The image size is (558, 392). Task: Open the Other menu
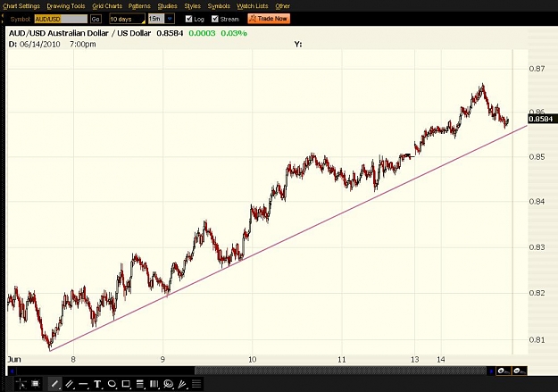tap(282, 6)
